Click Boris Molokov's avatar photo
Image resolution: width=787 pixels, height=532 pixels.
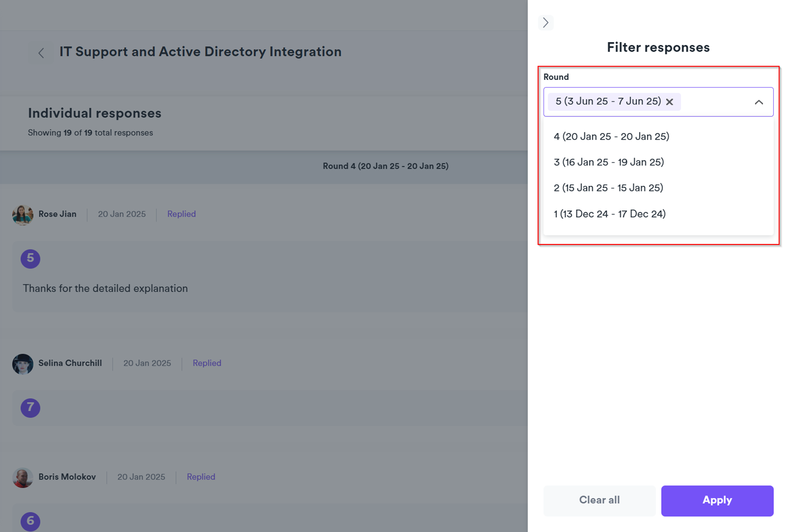(22, 478)
